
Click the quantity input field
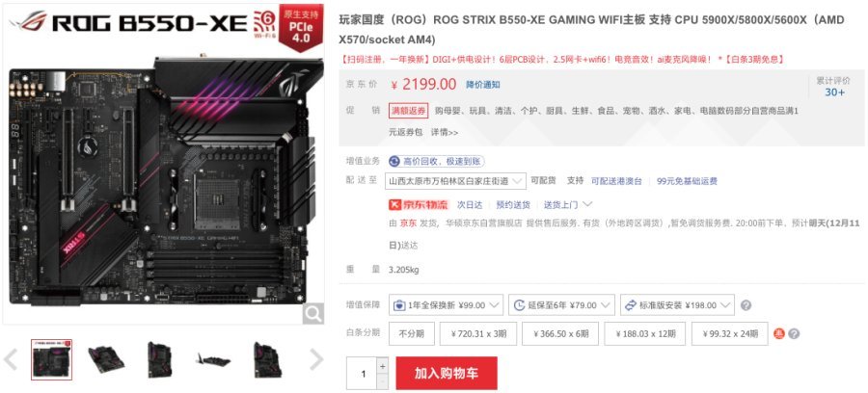click(362, 374)
